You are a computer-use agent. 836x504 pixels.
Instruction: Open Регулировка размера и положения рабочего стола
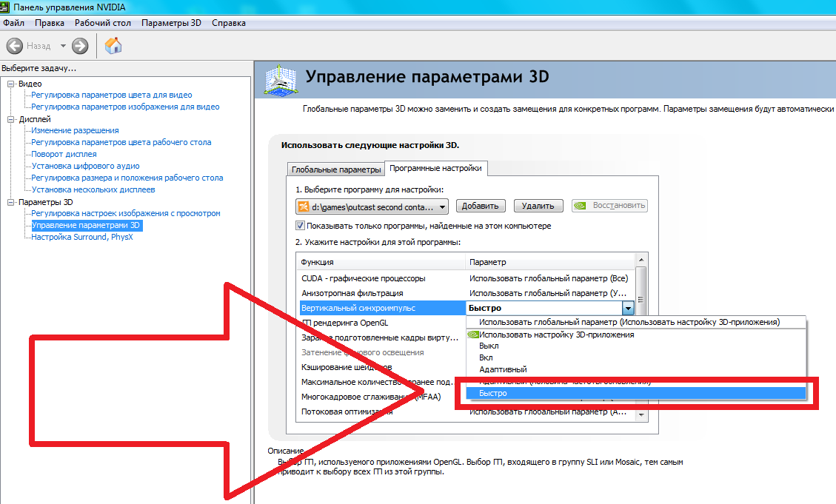pyautogui.click(x=127, y=178)
